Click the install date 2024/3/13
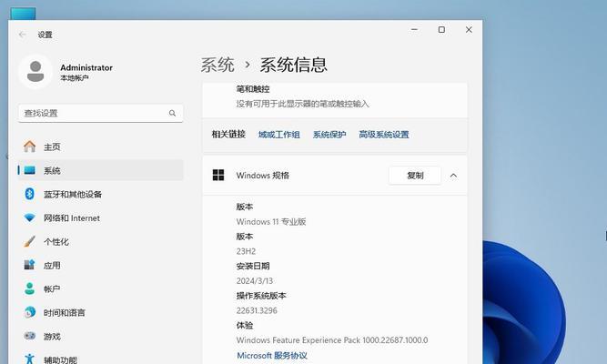Image resolution: width=607 pixels, height=364 pixels. tap(254, 281)
